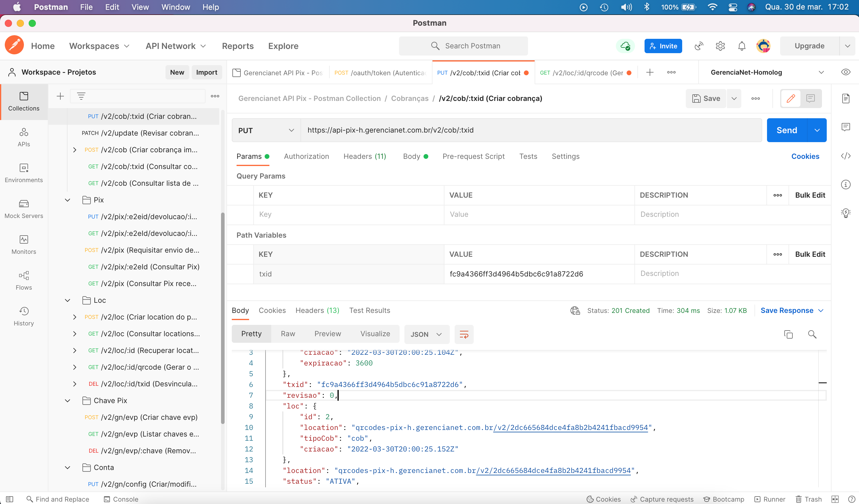Open the JSON response format dropdown
Screen dimensions: 859x504
coord(427,334)
